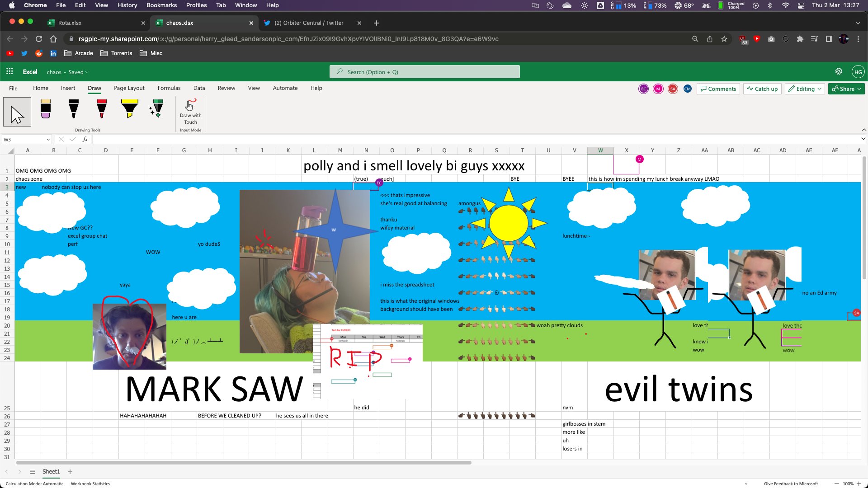Toggle Draw with Touch mode

pos(190,112)
